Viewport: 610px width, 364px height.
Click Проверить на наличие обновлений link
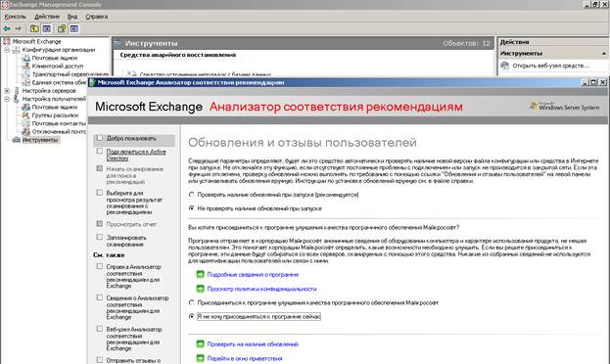253,344
